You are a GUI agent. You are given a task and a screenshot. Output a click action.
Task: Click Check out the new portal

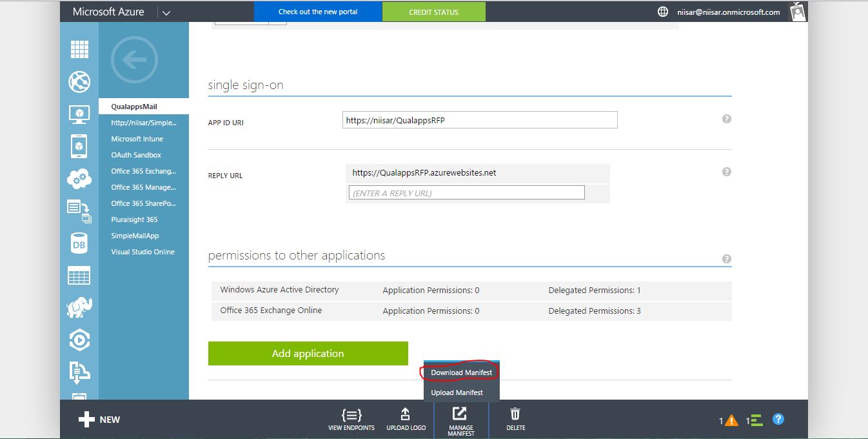pos(318,12)
